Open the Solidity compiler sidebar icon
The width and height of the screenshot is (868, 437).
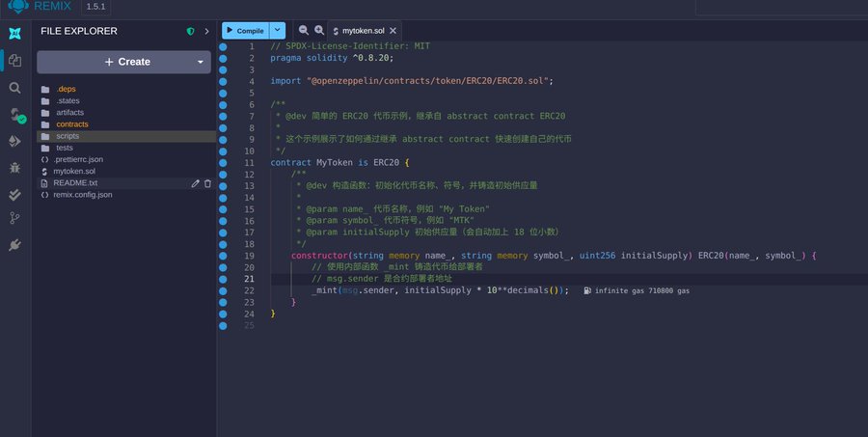tap(16, 115)
